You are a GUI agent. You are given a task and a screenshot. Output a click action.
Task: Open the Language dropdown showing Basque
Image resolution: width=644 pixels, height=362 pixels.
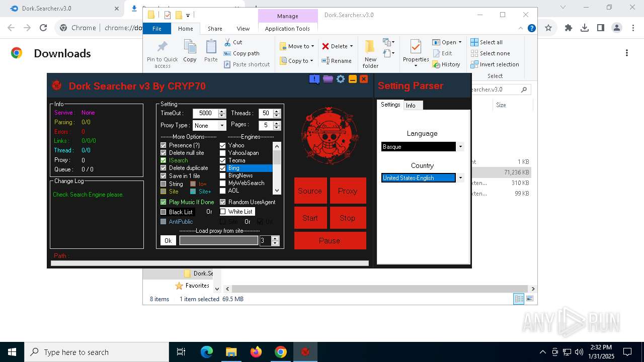click(460, 147)
